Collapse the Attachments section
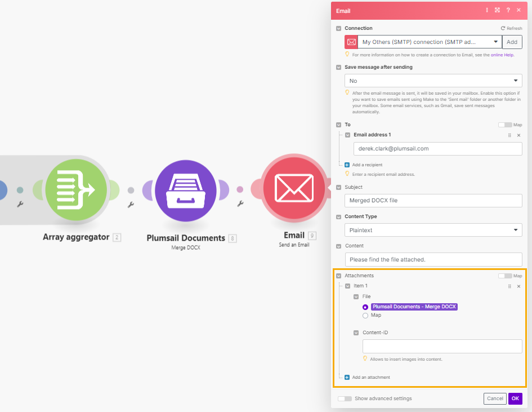The image size is (532, 412). click(338, 276)
